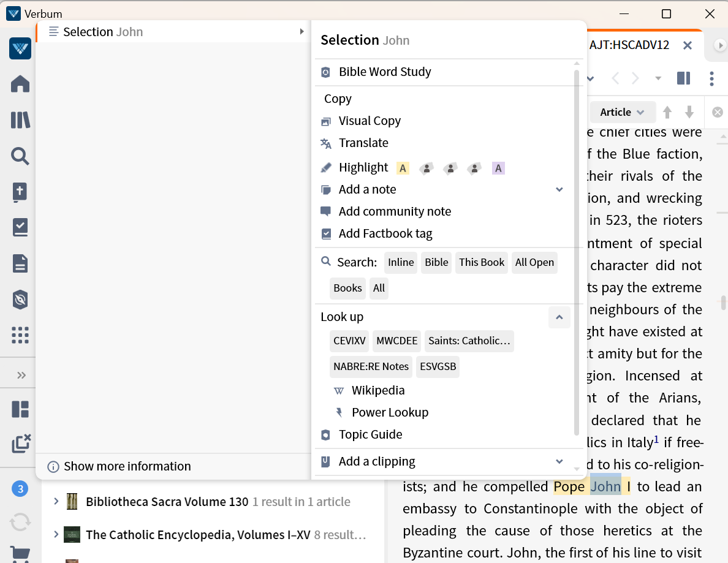Apply the purple A highlight style
The height and width of the screenshot is (563, 728).
point(498,168)
